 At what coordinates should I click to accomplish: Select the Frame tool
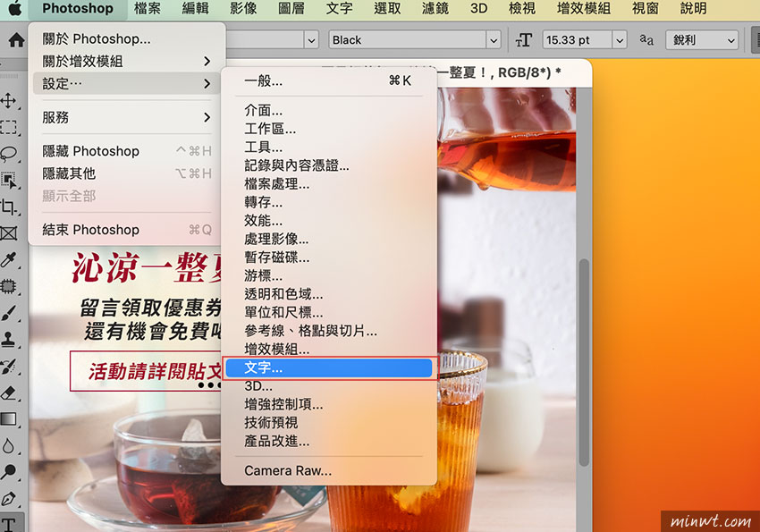tap(8, 233)
